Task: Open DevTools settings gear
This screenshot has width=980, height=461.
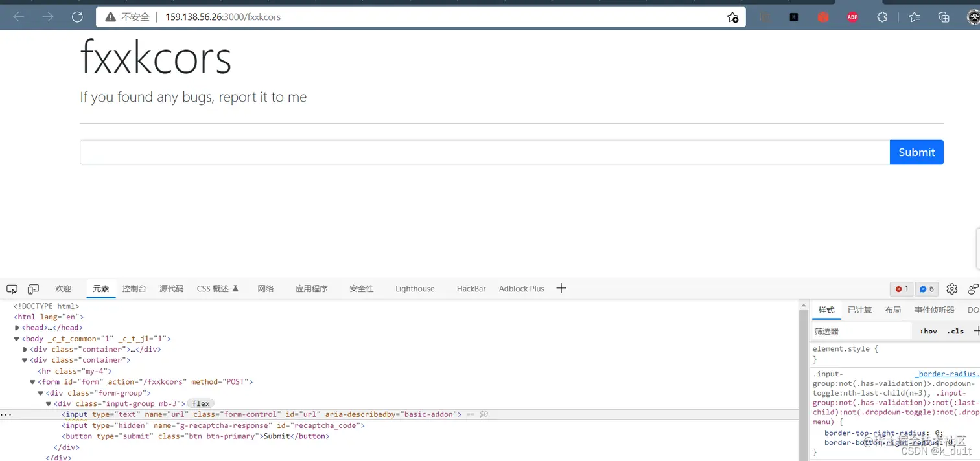Action: pos(951,289)
